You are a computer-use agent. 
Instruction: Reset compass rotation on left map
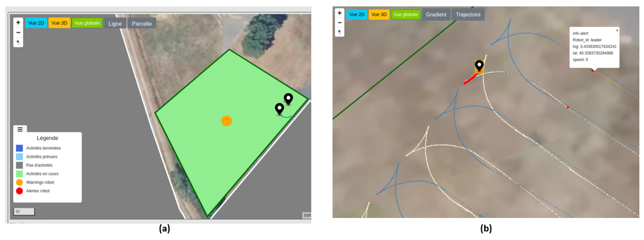(18, 42)
